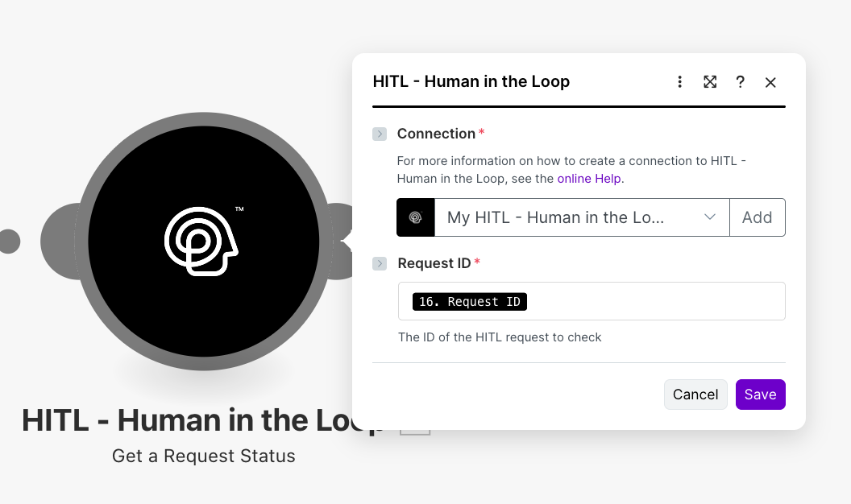
Task: Click the gray node attachment arc
Action: pyautogui.click(x=81, y=241)
